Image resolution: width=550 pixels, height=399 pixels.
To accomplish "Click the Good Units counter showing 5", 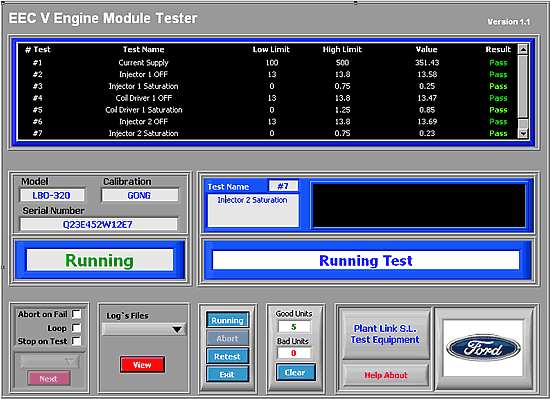I will click(x=294, y=327).
